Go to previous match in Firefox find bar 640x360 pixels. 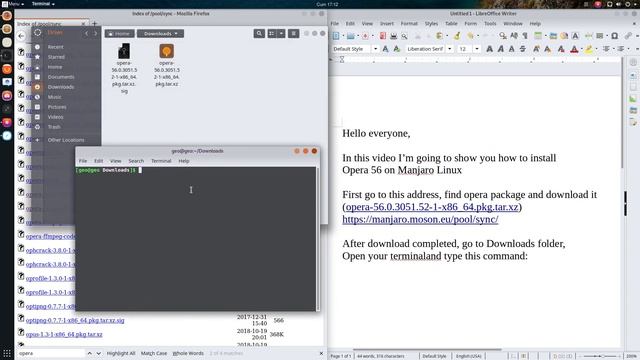89,353
